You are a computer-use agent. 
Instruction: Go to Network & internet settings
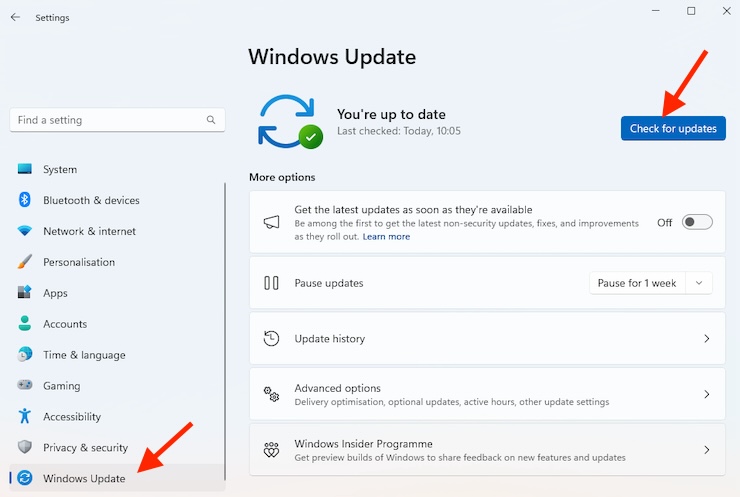click(117, 231)
